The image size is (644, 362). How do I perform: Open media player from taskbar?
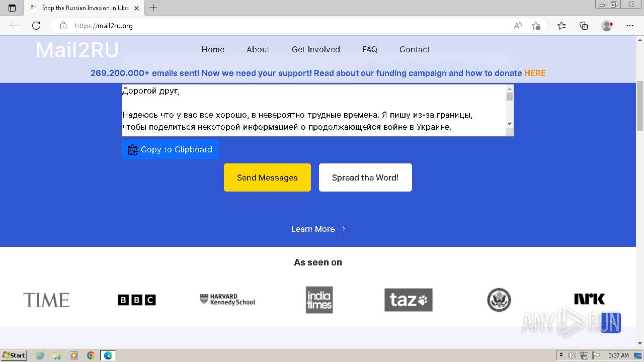click(74, 355)
